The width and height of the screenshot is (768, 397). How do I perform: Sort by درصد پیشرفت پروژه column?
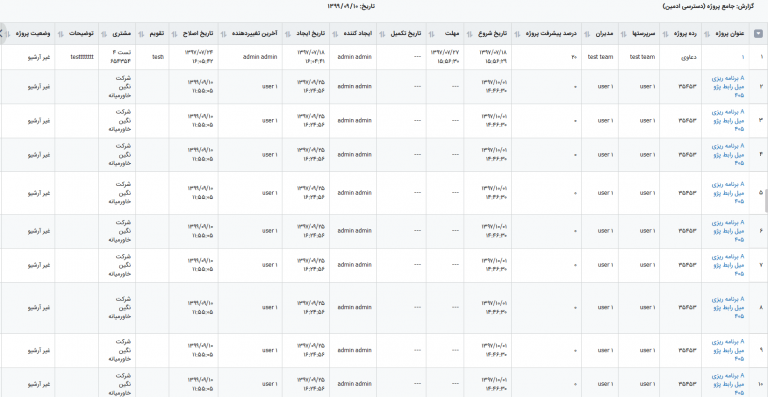click(x=517, y=34)
